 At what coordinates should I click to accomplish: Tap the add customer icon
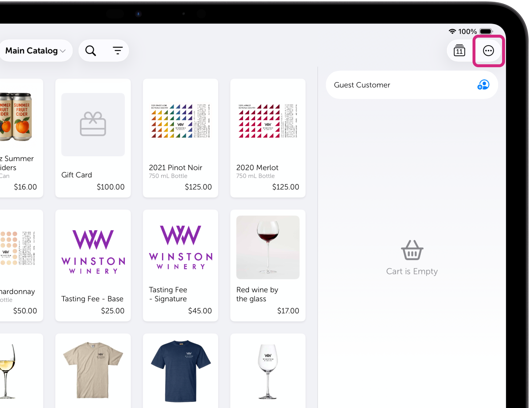[x=483, y=85]
